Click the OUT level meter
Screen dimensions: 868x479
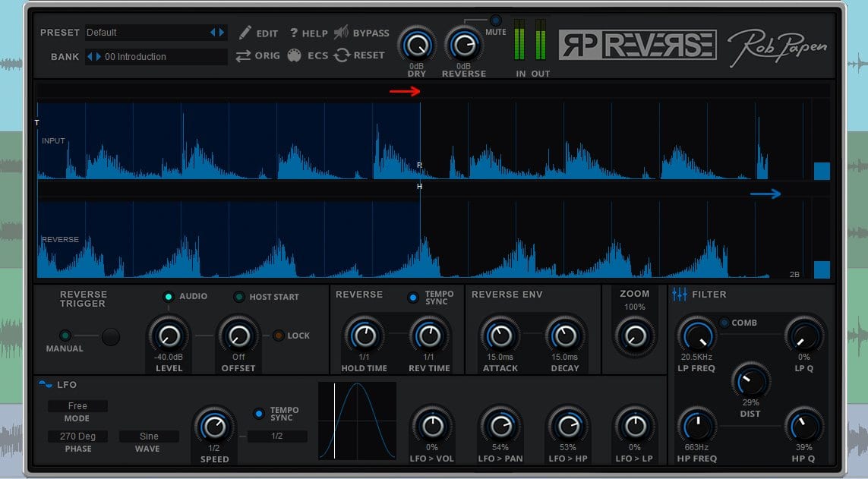tap(540, 39)
